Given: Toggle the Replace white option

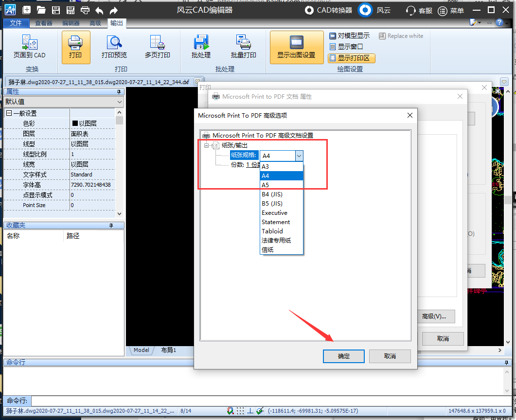Looking at the screenshot, I should (x=401, y=36).
